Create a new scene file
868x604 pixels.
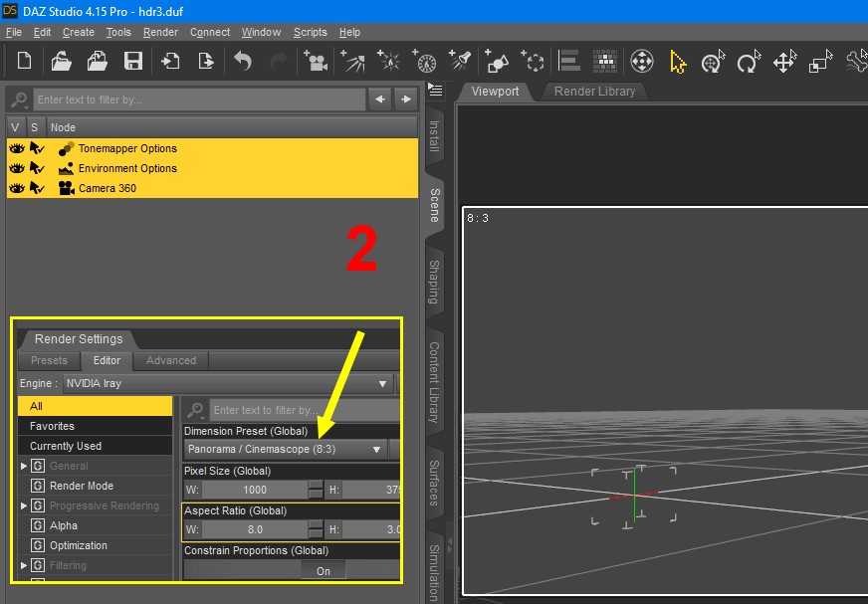tap(24, 61)
